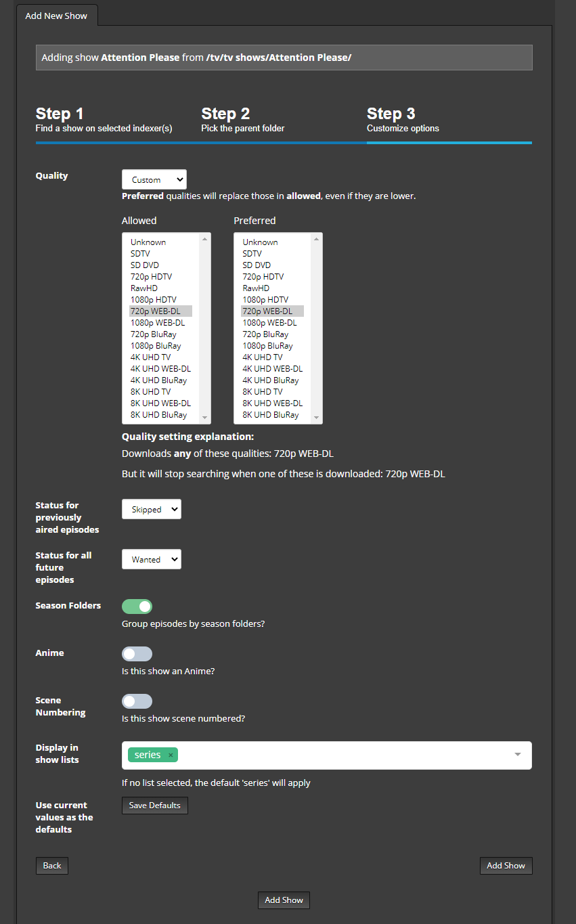Screen dimensions: 576x924
Task: Open the Skipped status dropdown
Action: (151, 508)
